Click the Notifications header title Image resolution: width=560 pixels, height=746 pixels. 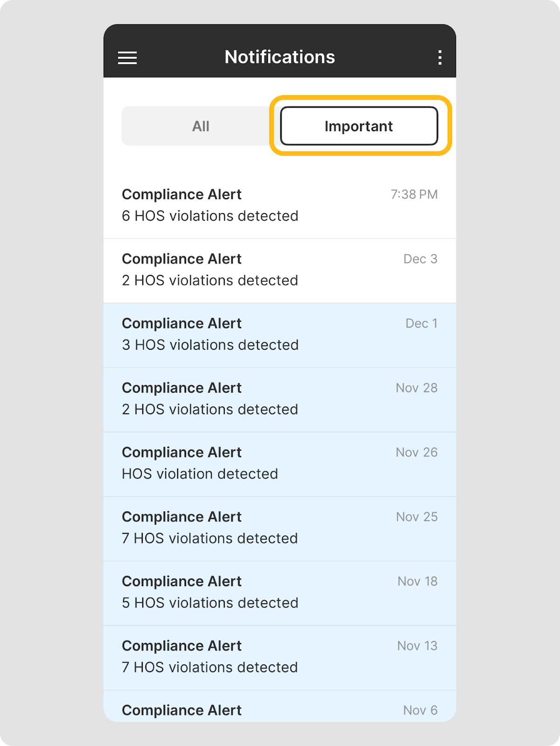pyautogui.click(x=280, y=57)
